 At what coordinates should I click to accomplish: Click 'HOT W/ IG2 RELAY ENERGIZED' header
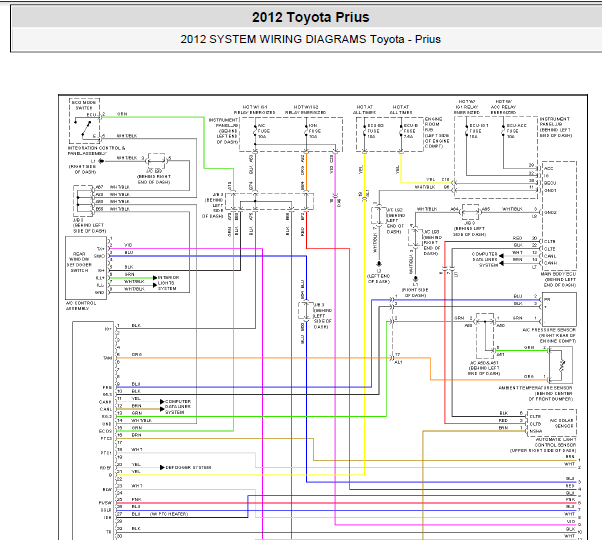[x=306, y=110]
